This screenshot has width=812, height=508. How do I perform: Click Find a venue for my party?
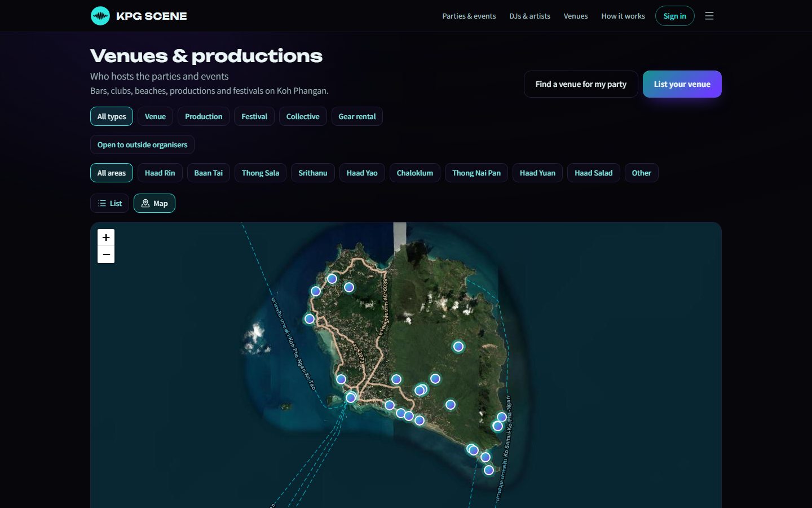(x=581, y=84)
